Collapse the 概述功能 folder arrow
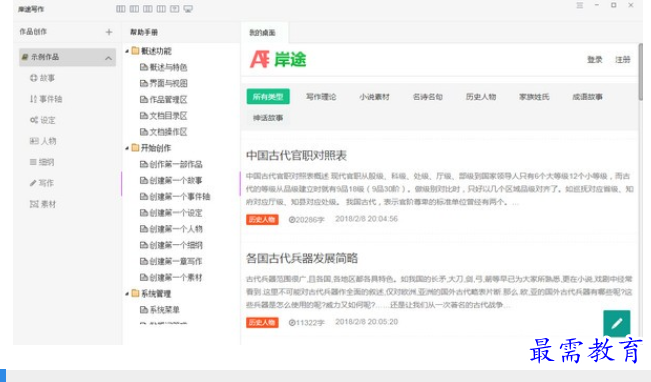The image size is (651, 382). tap(127, 51)
